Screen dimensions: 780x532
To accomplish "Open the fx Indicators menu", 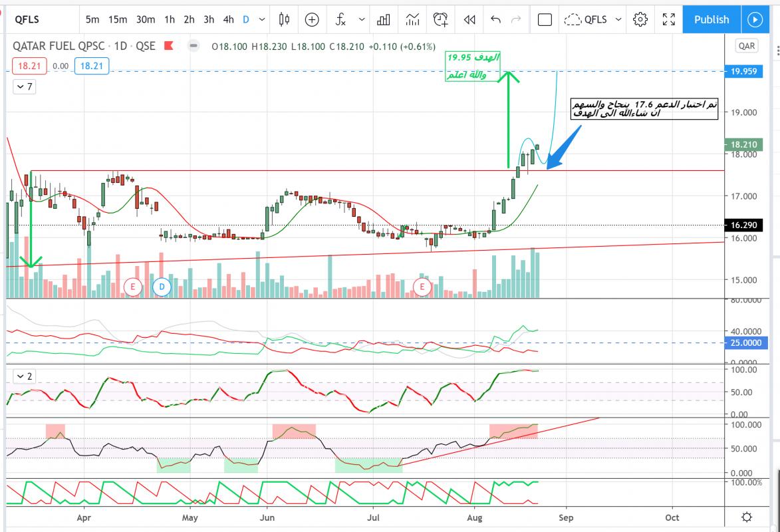I will 340,19.
